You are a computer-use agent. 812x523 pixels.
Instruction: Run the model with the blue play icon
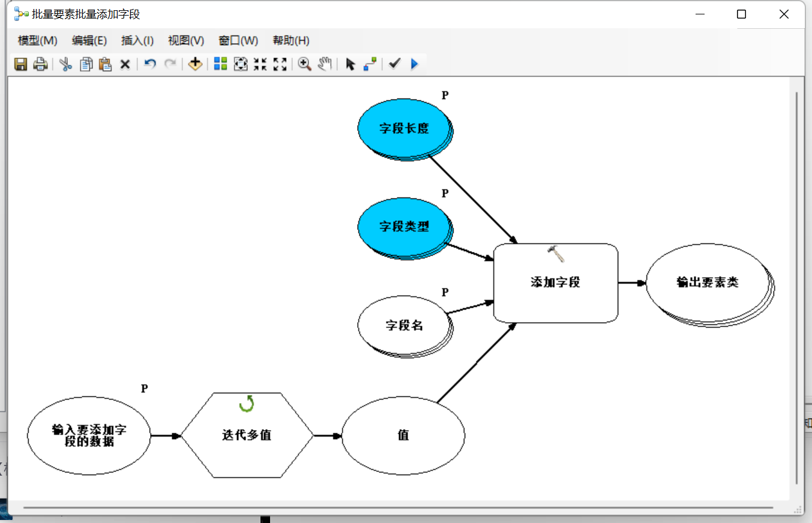[414, 64]
